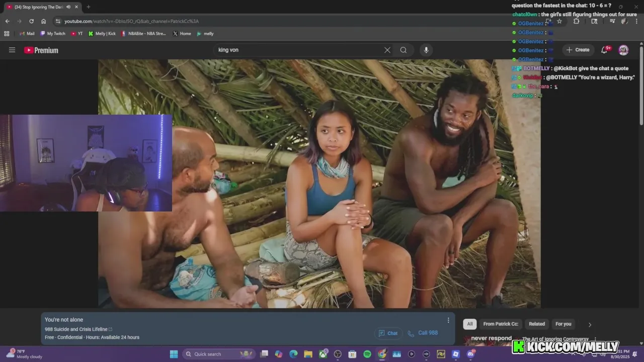Open the weather widget showing 76°F

click(24, 354)
